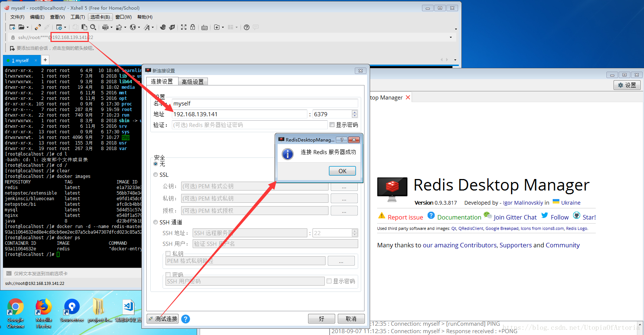This screenshot has height=335, width=644.
Task: Toggle full screen icon in Xshell toolbar
Action: click(184, 27)
